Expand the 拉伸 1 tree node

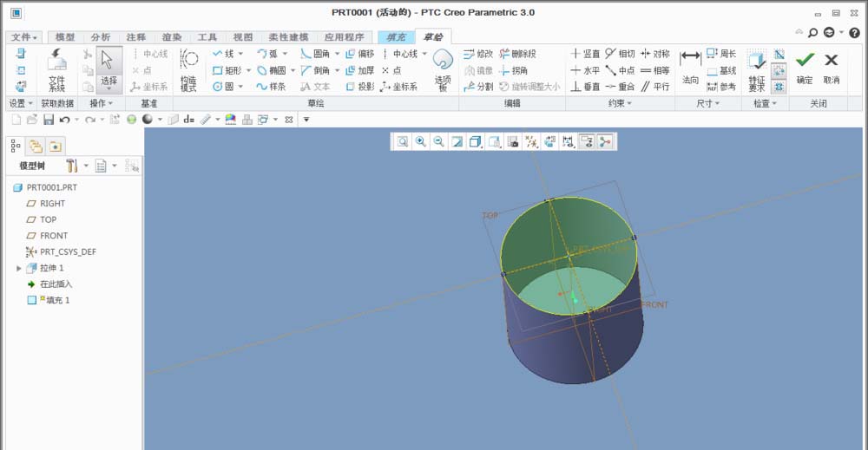19,268
